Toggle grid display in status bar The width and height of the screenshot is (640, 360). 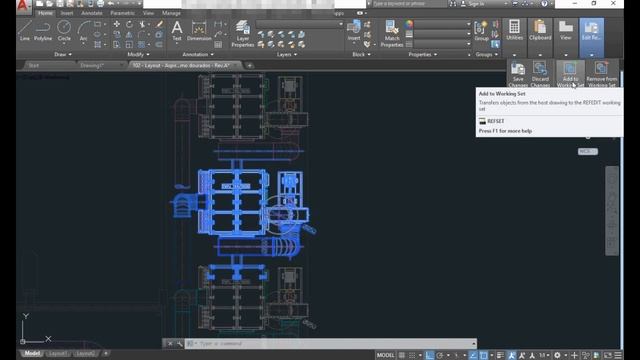coord(402,356)
